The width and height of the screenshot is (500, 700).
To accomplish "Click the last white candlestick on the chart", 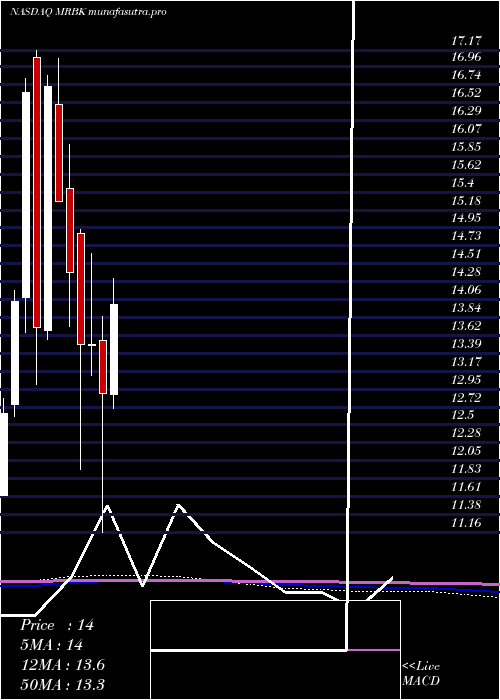I will click(114, 350).
